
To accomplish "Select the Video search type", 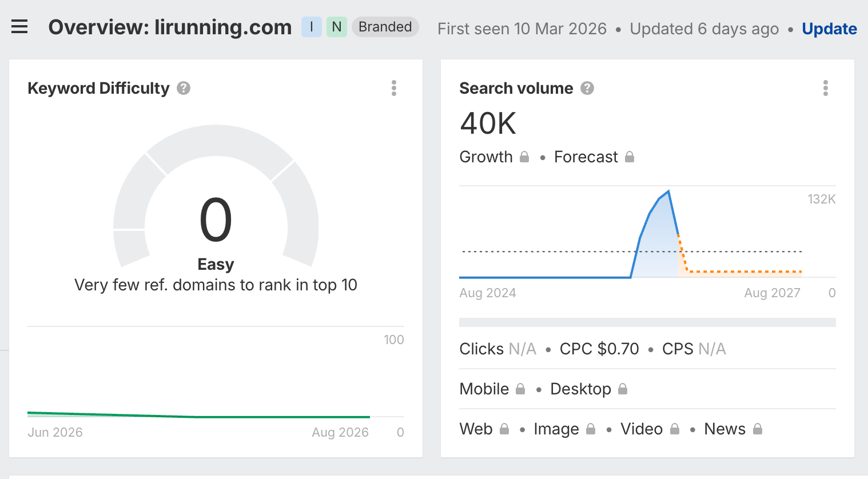I will 642,429.
